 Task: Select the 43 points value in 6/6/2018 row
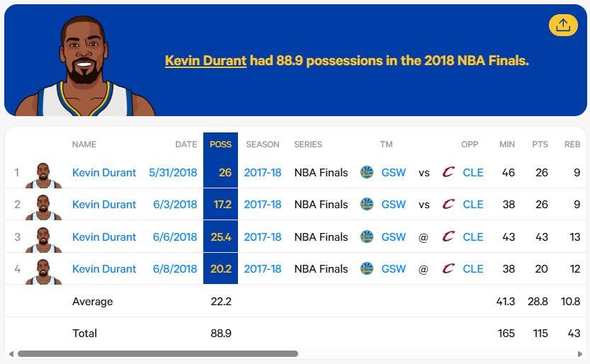541,237
